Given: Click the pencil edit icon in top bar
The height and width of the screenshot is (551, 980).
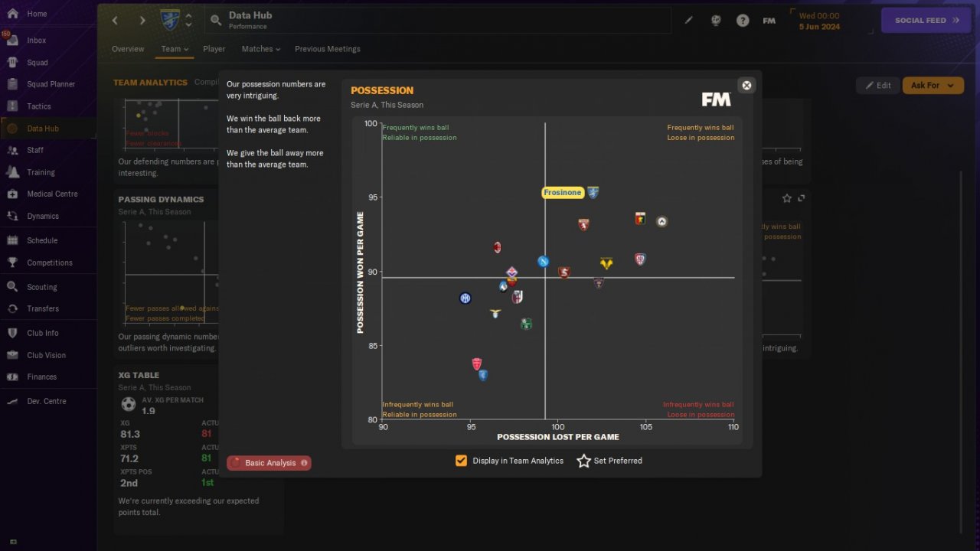Looking at the screenshot, I should [688, 21].
